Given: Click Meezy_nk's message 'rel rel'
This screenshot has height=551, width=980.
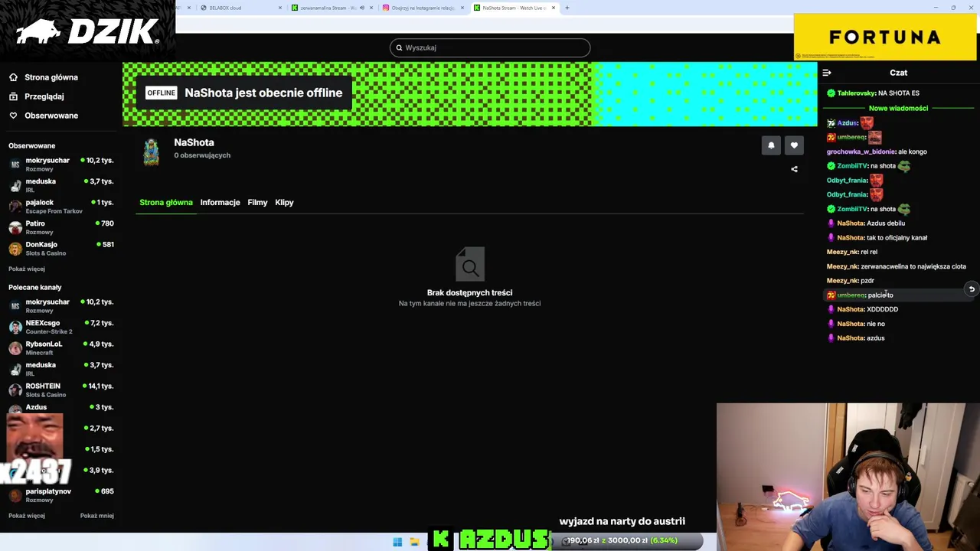Looking at the screenshot, I should [869, 252].
